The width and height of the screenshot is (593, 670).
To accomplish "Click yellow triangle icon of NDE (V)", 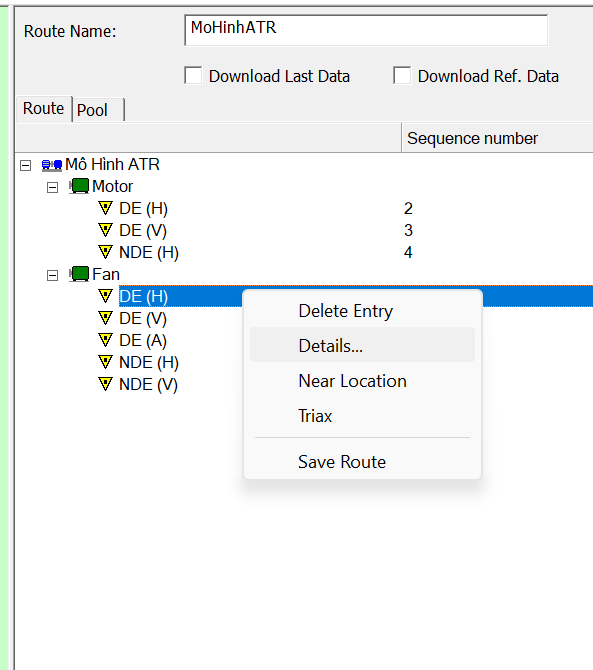I will coord(105,384).
